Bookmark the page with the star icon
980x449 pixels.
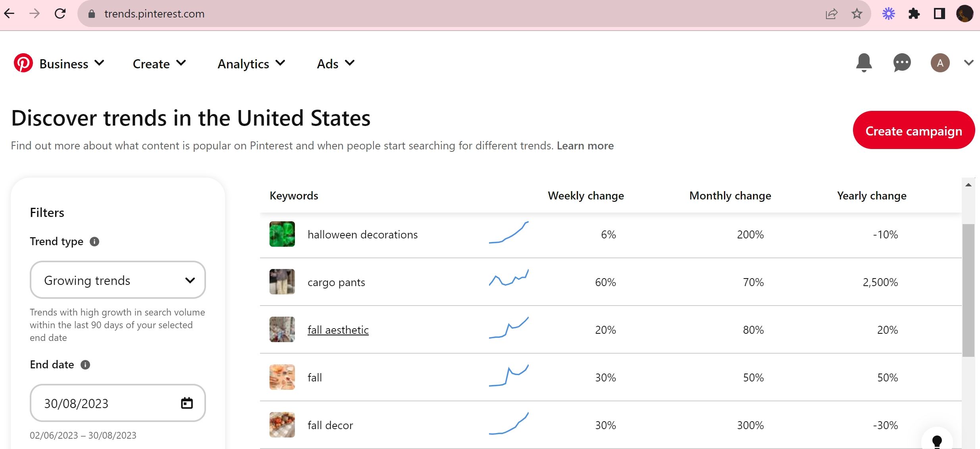[x=857, y=14]
